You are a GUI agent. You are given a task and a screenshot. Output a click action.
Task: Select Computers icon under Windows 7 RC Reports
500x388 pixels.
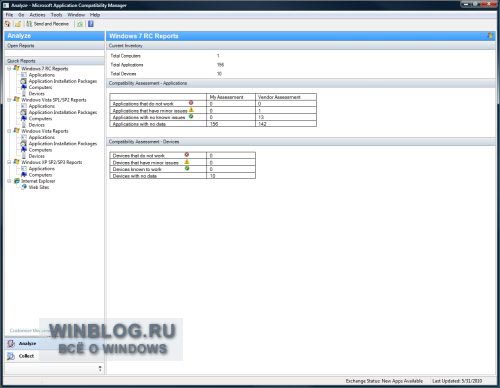24,87
